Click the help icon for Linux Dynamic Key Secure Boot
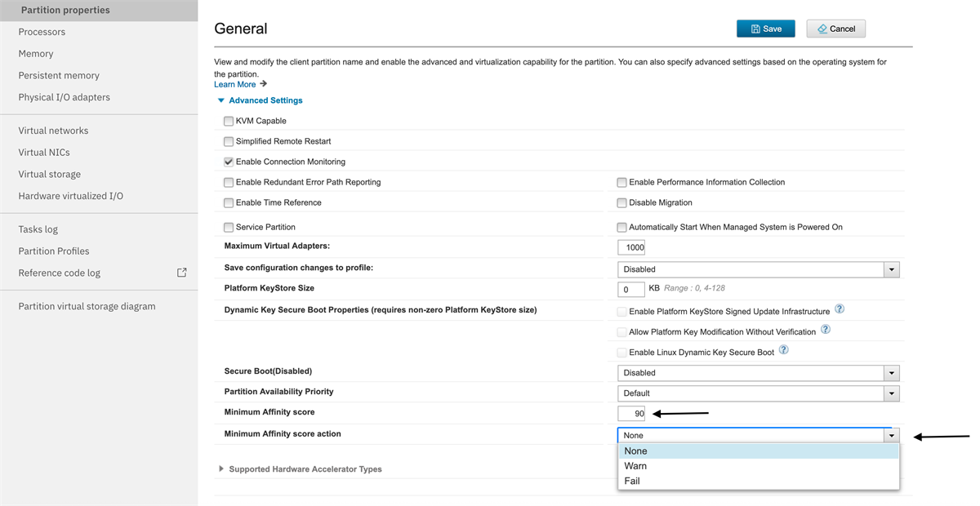The image size is (980, 506). [x=784, y=350]
